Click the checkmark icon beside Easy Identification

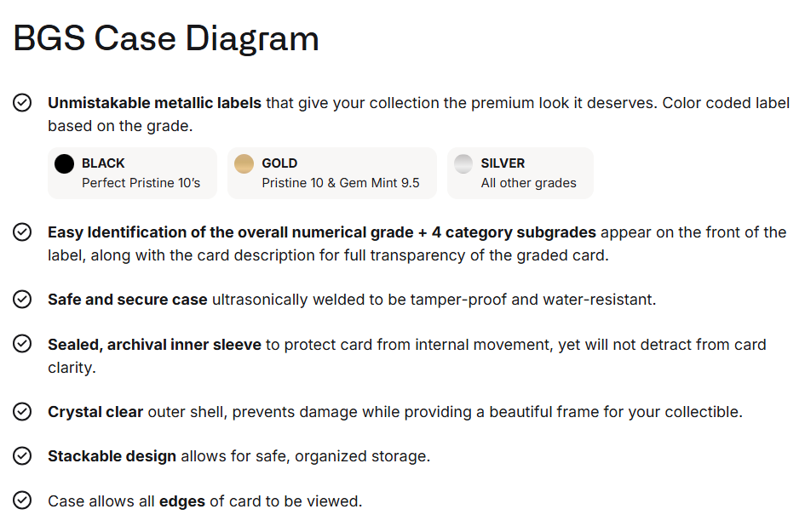23,232
